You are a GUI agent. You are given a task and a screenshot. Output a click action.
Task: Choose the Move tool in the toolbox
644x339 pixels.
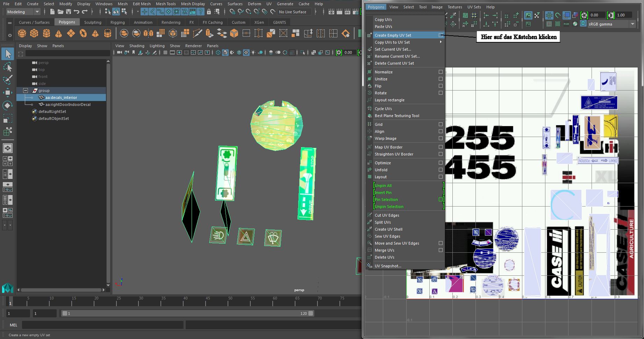[7, 93]
